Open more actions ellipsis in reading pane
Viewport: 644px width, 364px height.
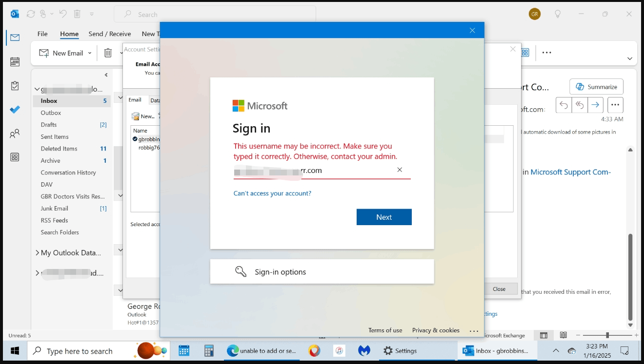[615, 105]
